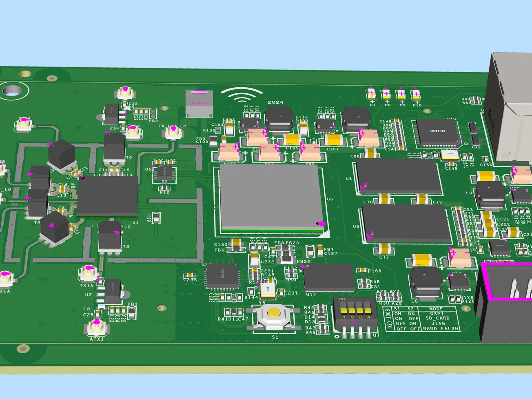Click the FB19 ferrite bead
Image resolution: width=532 pixels, height=399 pixels.
tap(156, 217)
